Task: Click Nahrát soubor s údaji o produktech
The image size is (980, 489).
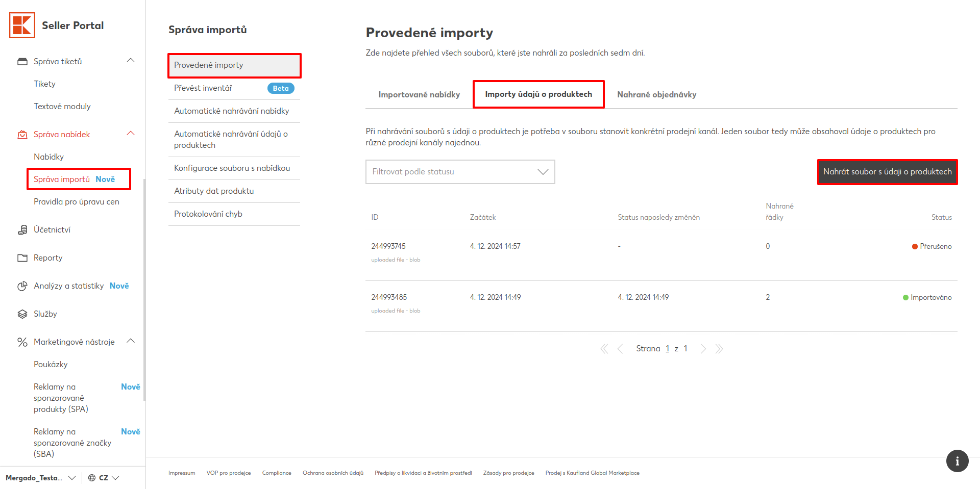Action: tap(887, 172)
